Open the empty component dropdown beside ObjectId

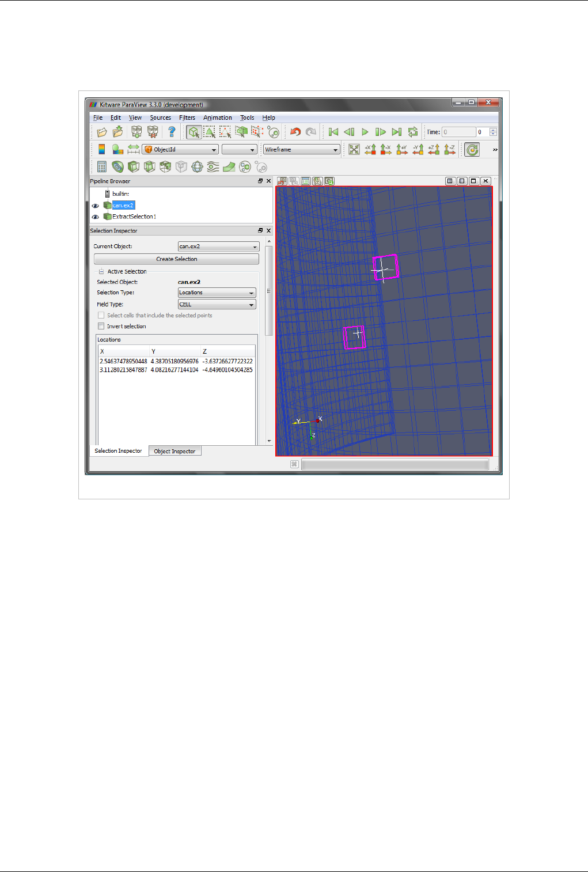coord(239,150)
